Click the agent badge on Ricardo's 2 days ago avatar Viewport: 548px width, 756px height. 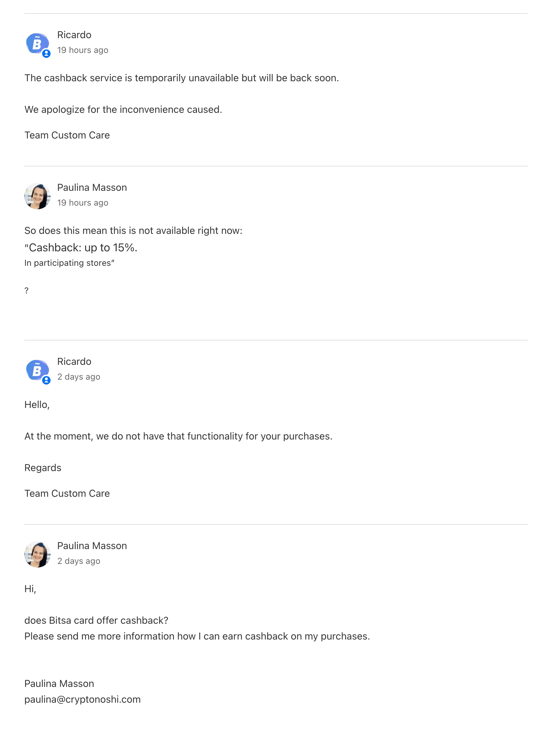[x=46, y=380]
